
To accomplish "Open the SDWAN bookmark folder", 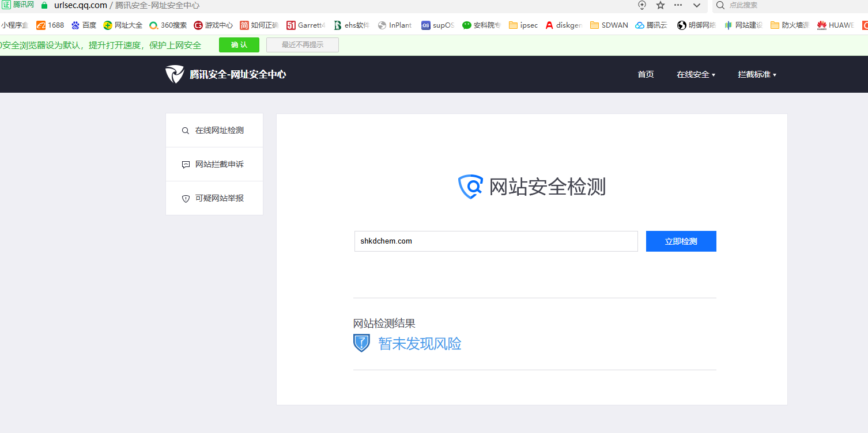I will coord(609,25).
